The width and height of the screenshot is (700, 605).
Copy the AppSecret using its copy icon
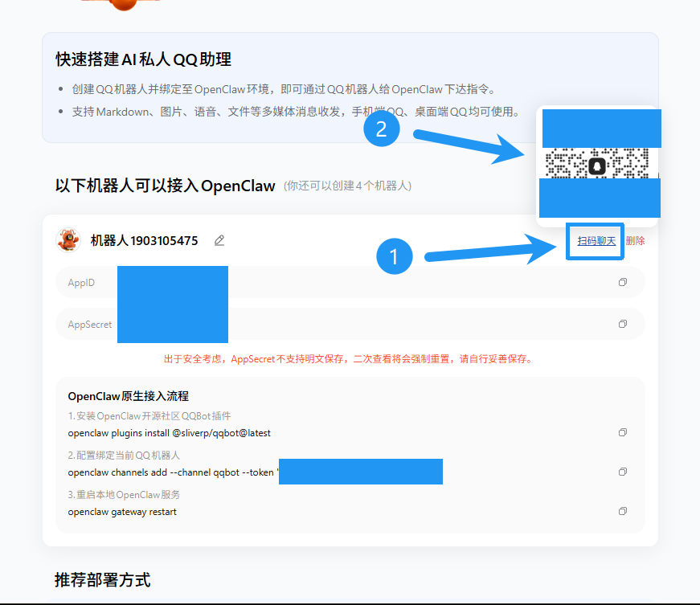tap(622, 324)
